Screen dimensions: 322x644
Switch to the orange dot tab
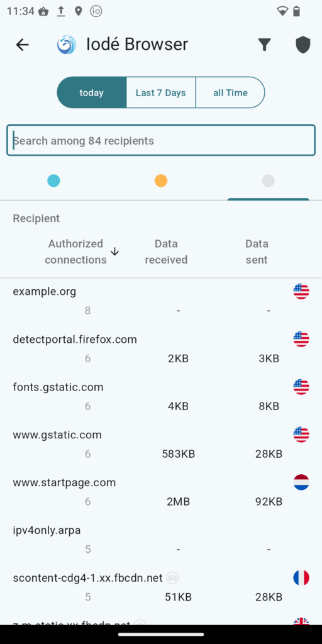pyautogui.click(x=161, y=180)
